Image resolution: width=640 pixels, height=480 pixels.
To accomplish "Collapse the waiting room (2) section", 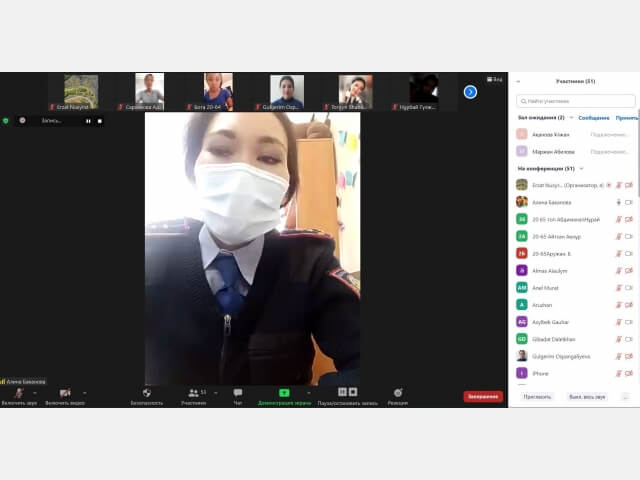I will (571, 118).
